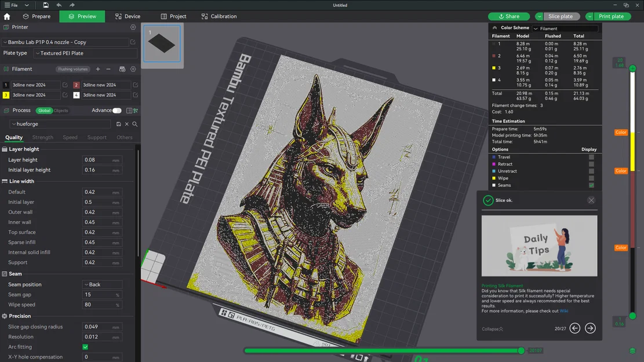Image resolution: width=644 pixels, height=362 pixels.
Task: Collapse the Color Scheme panel chevrons
Action: [x=494, y=28]
